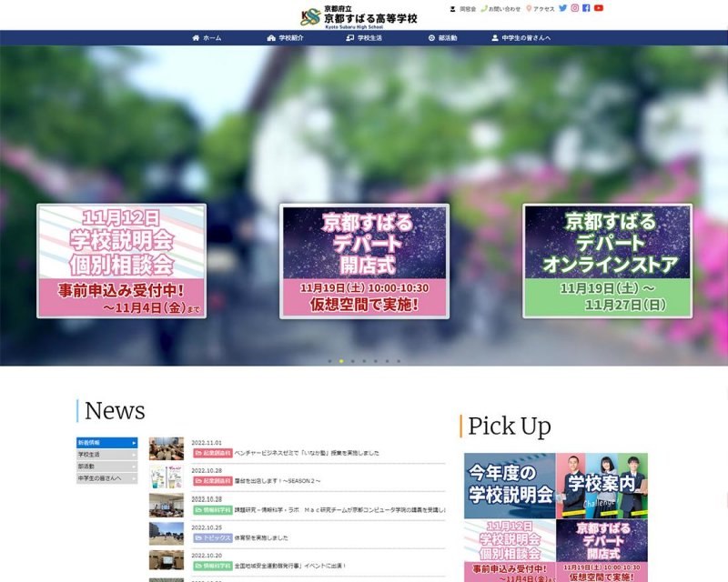Select the last carousel pagination dot
Image resolution: width=728 pixels, height=582 pixels.
398,361
